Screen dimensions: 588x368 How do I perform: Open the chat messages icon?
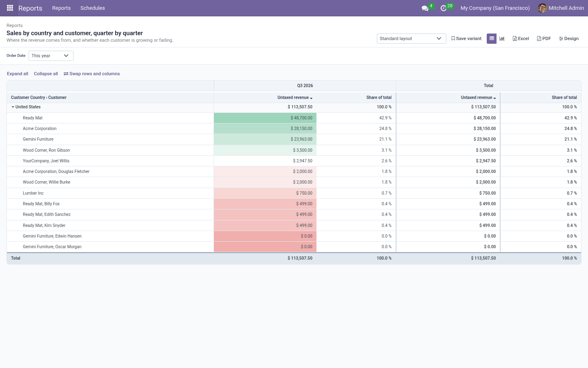425,8
